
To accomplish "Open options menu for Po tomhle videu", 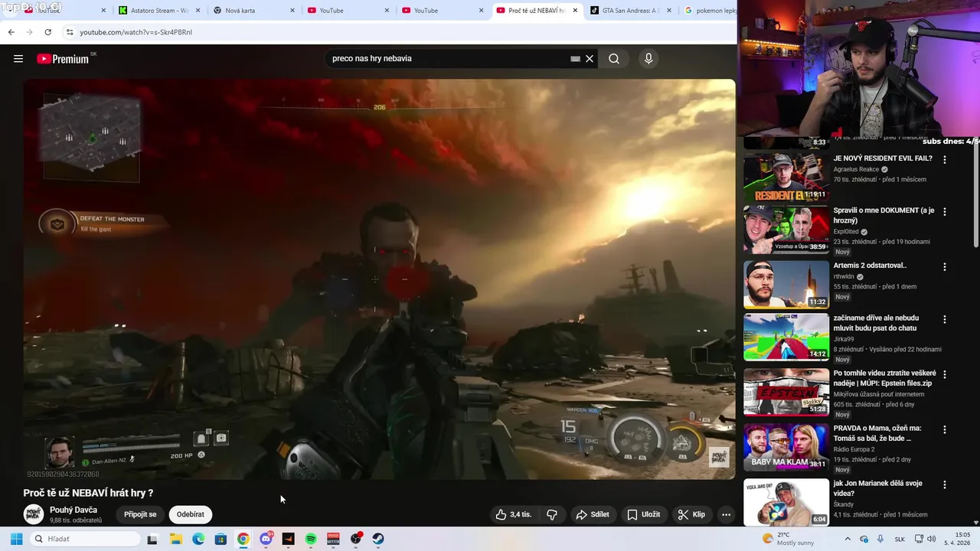I will (x=945, y=374).
